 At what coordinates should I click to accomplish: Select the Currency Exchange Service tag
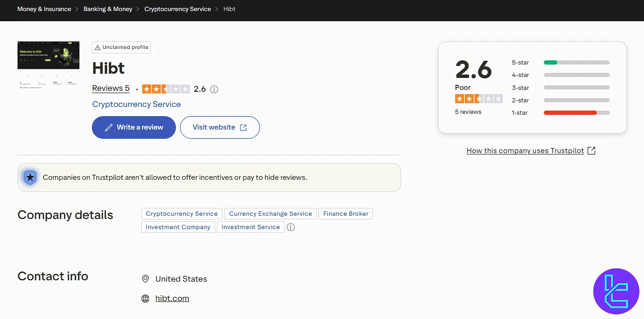point(271,214)
